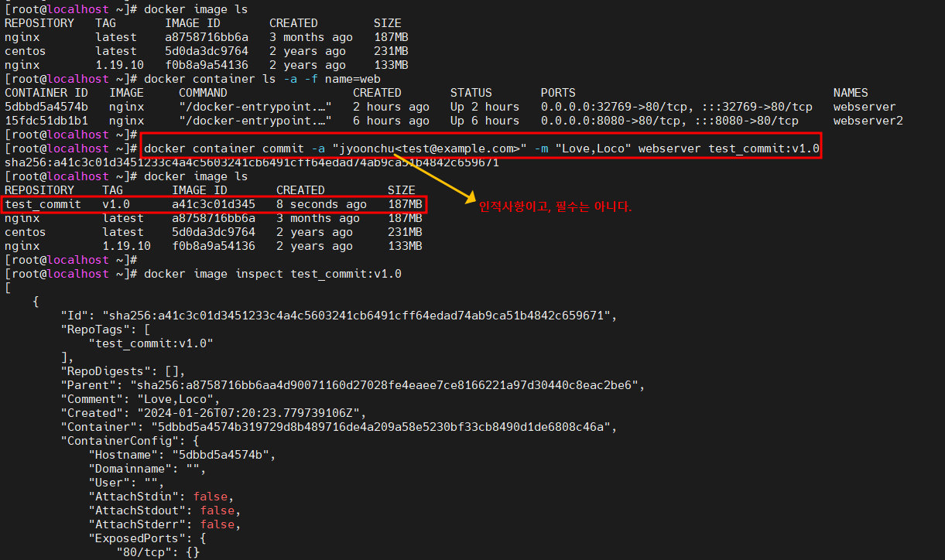Click the ":::8080->80/tcp" IPv6 port mapping

click(x=745, y=121)
